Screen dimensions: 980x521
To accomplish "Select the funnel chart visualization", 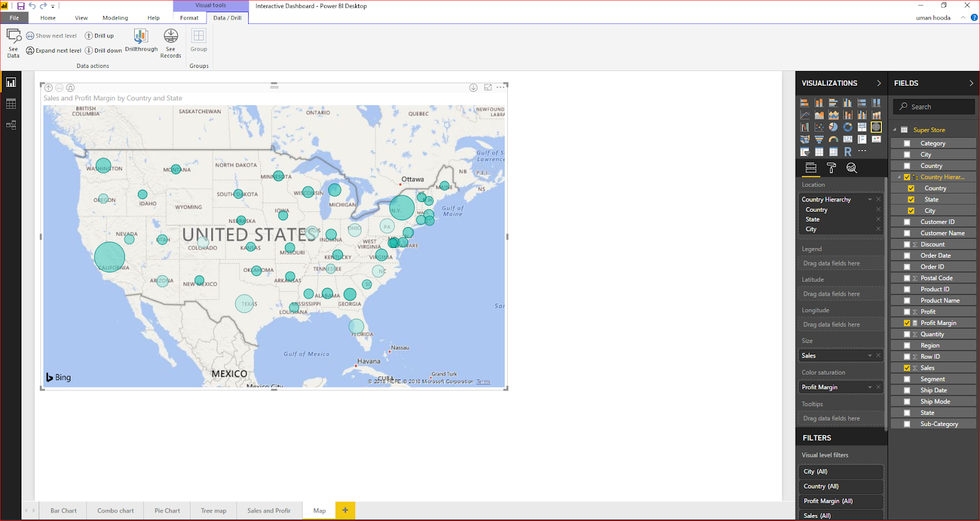I will tap(819, 140).
